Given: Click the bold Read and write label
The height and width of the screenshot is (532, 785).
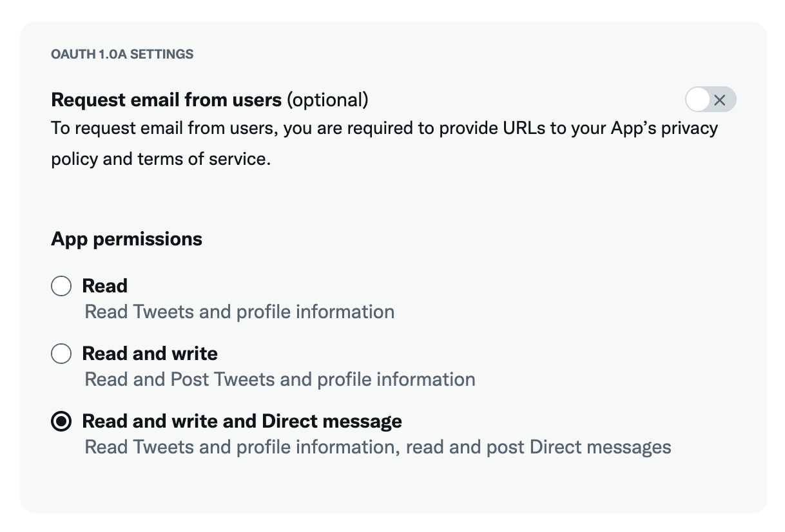Looking at the screenshot, I should click(150, 354).
